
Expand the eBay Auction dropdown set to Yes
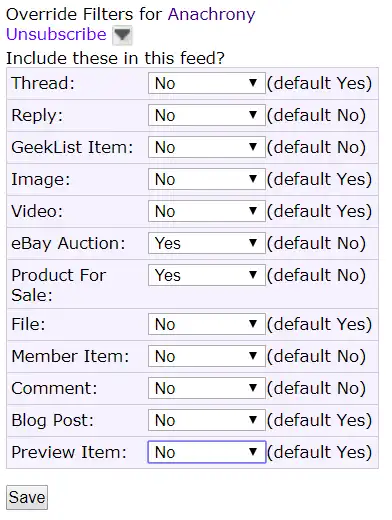tap(207, 243)
